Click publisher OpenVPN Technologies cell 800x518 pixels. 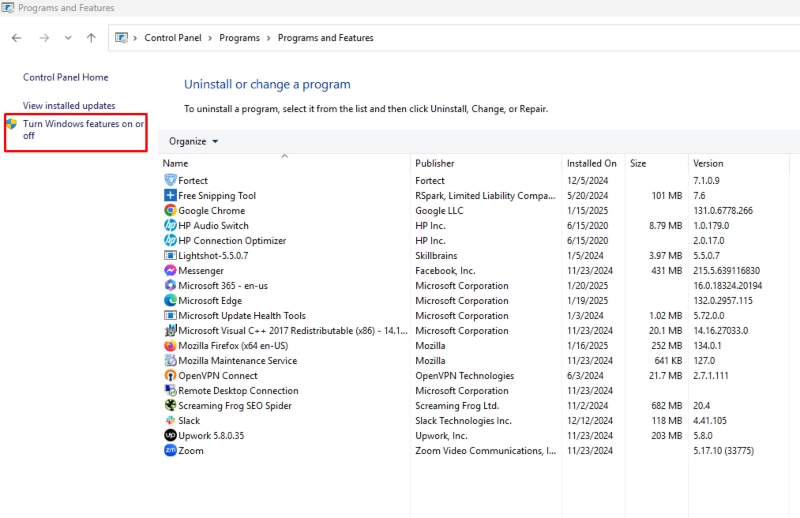click(464, 376)
